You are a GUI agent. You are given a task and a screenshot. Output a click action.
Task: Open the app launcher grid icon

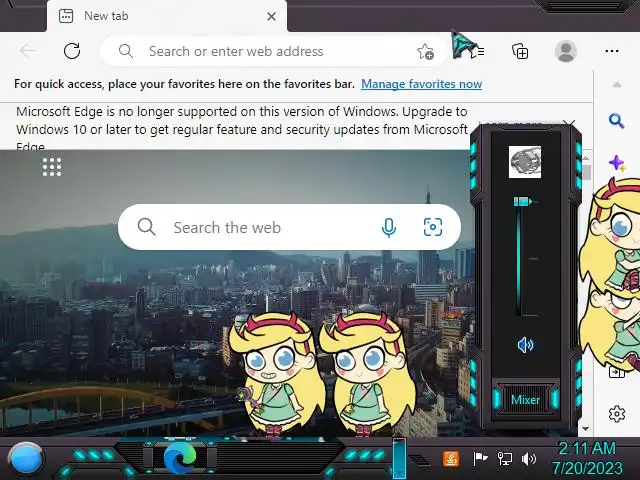point(52,167)
